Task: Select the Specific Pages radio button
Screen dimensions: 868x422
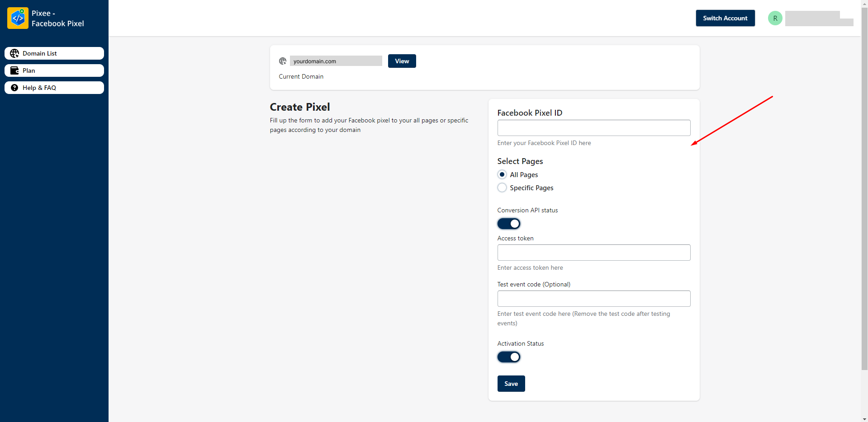Action: 502,188
